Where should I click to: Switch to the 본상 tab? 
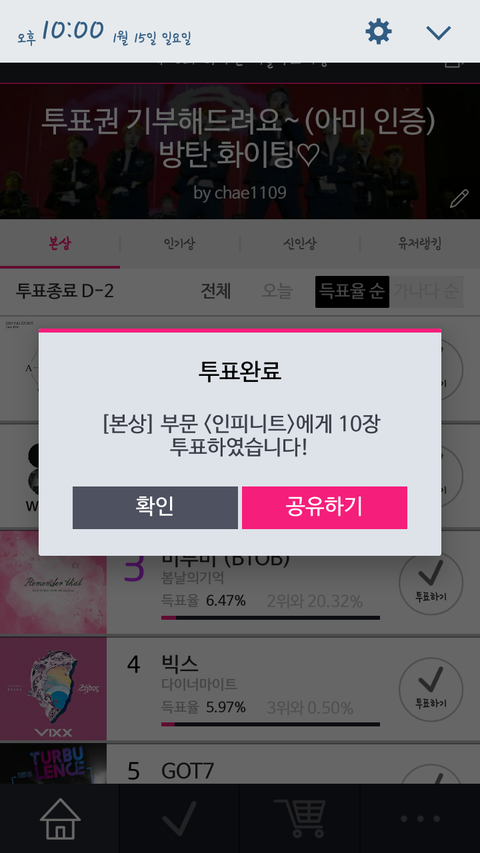tap(60, 244)
